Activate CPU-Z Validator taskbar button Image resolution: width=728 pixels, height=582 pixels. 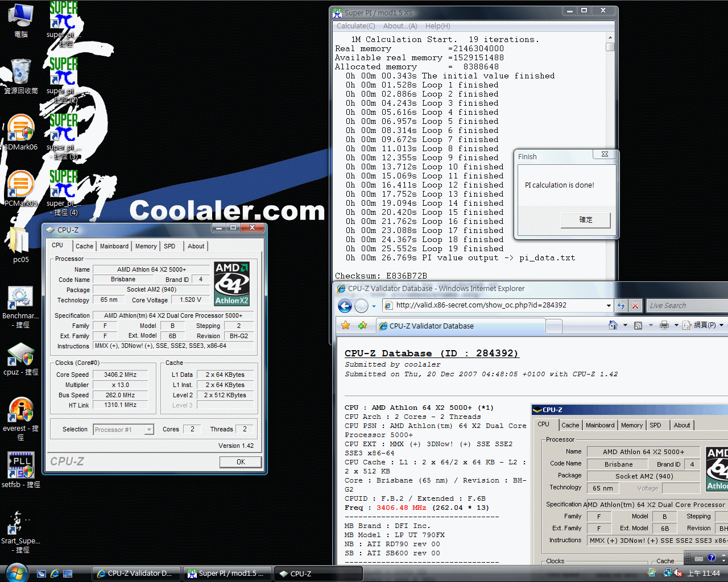tap(135, 573)
